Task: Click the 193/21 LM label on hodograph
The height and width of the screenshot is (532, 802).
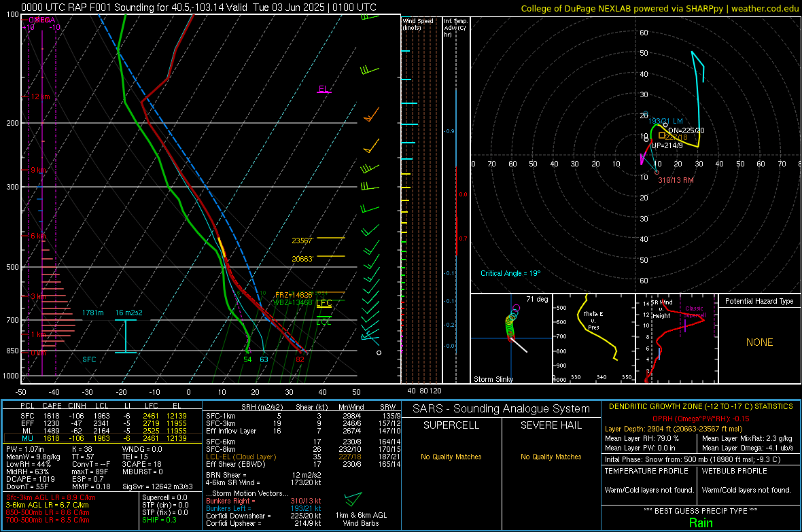Action: click(x=665, y=121)
